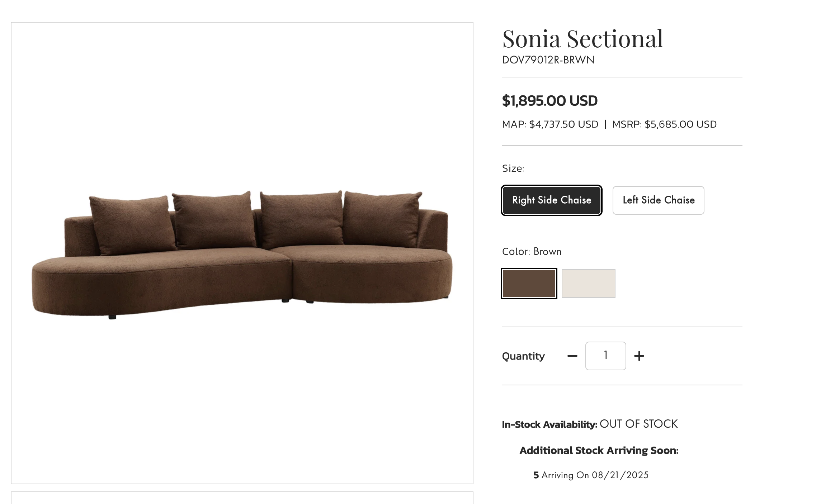Click the $1,895.00 USD price
Viewport: 835px width, 504px height.
click(x=549, y=101)
